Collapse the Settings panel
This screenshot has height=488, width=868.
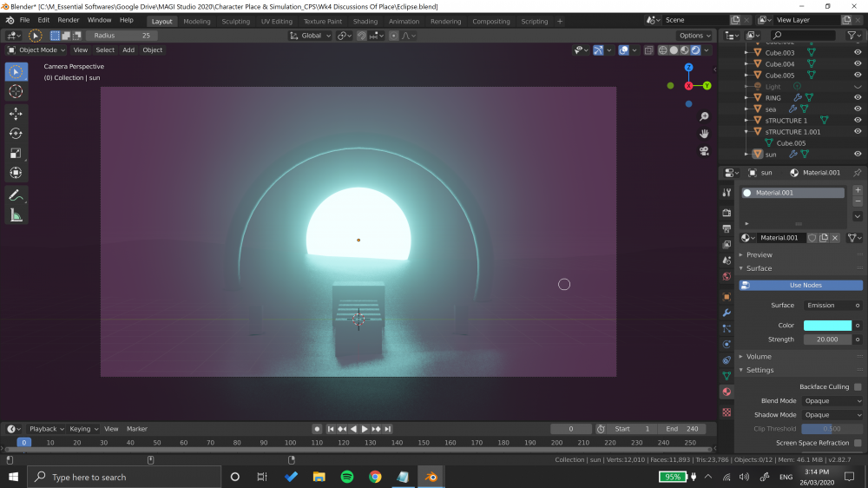(x=759, y=370)
